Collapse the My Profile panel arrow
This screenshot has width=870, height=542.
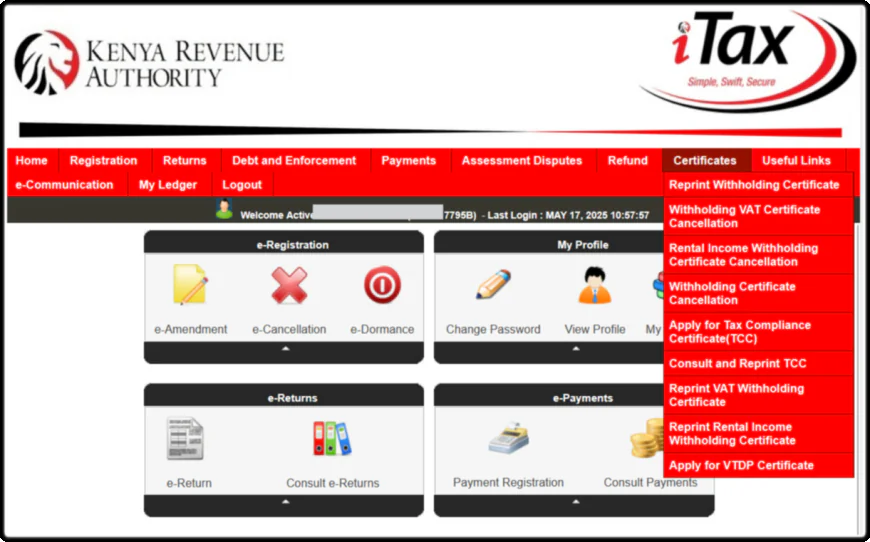576,348
